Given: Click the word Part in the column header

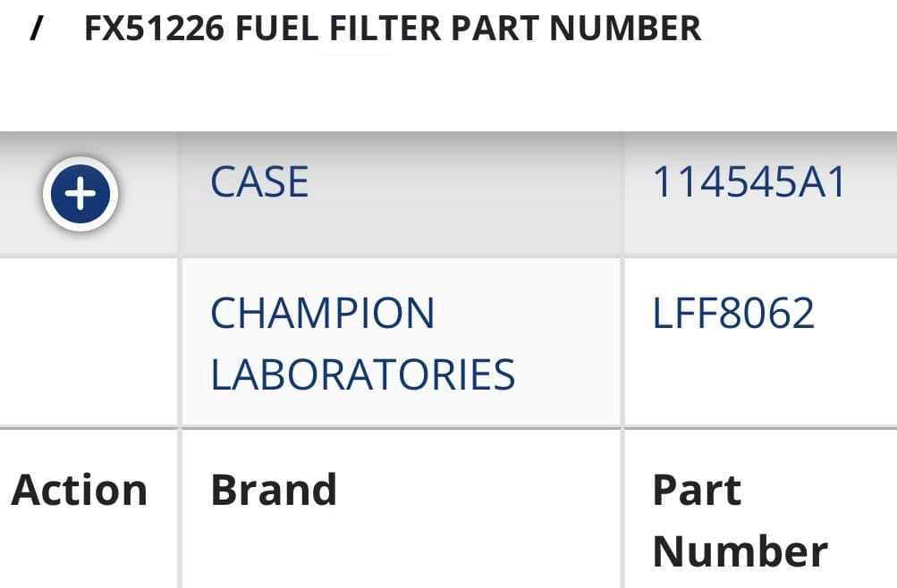Looking at the screenshot, I should click(x=697, y=490).
